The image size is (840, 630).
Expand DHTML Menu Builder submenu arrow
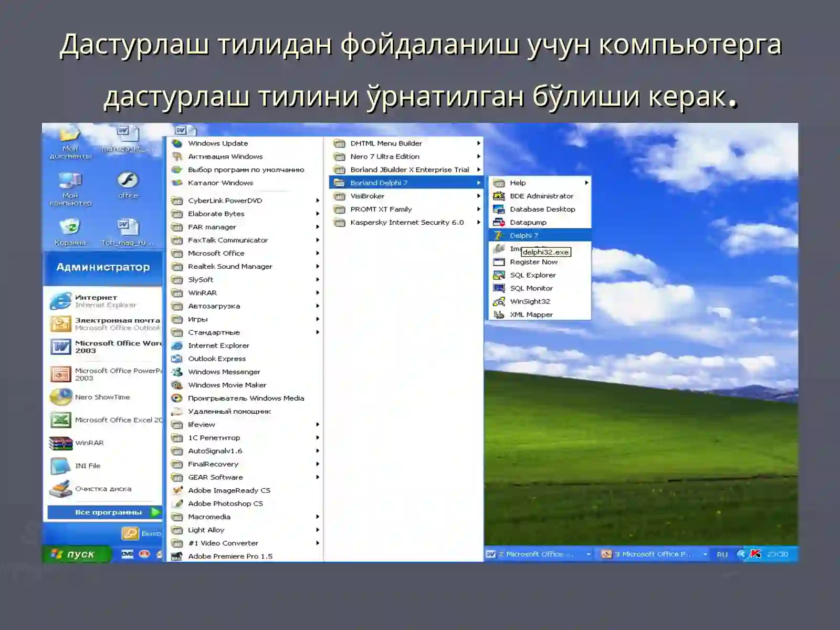(x=478, y=143)
